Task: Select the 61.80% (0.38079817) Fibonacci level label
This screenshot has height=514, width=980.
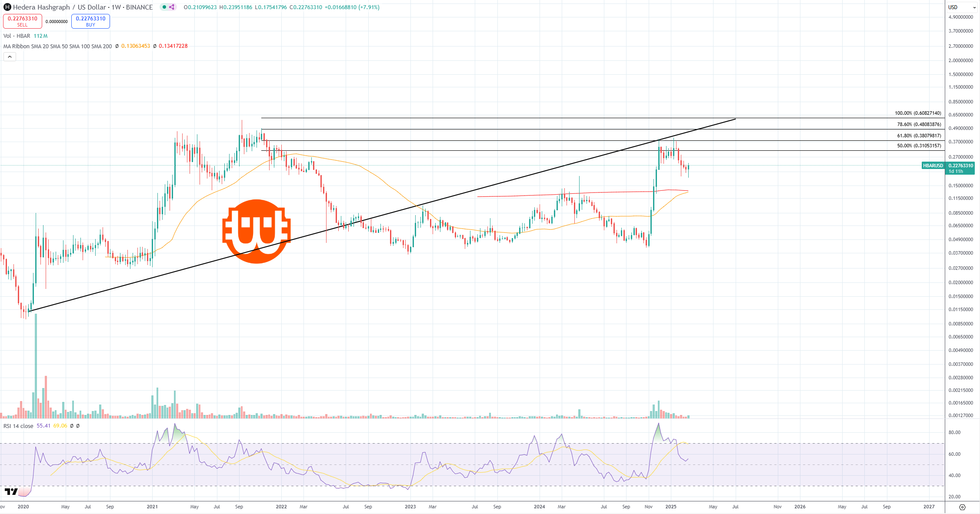Action: click(x=919, y=136)
